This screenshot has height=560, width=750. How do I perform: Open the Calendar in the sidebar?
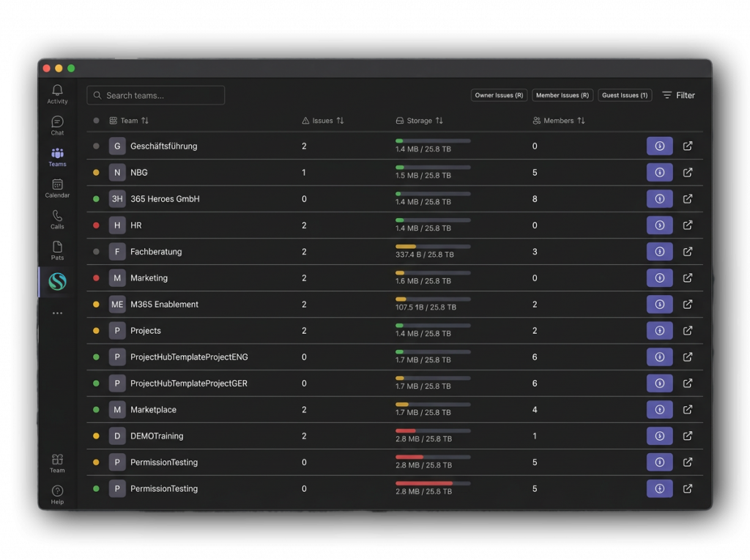click(x=57, y=188)
